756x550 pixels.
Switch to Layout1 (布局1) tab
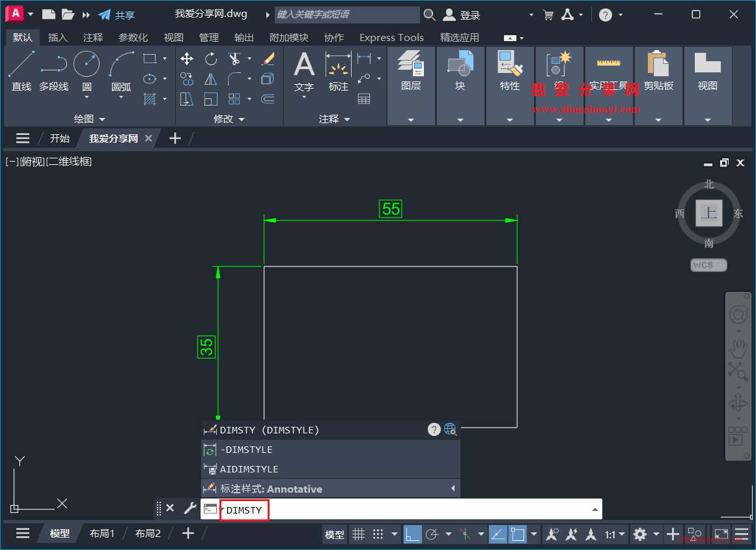coord(102,534)
